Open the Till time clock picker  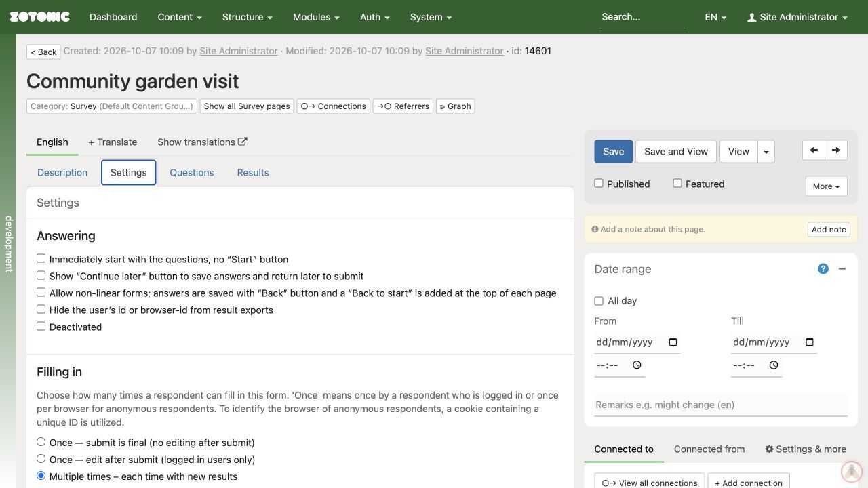[x=774, y=365]
